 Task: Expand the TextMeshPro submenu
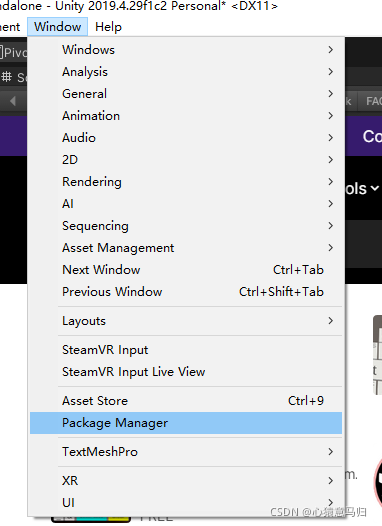click(x=186, y=452)
